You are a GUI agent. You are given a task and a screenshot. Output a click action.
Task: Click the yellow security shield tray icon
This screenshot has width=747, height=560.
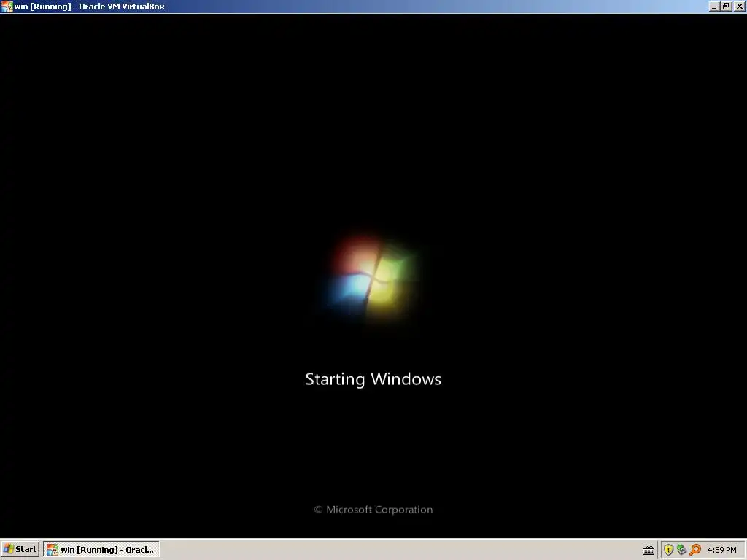[668, 550]
